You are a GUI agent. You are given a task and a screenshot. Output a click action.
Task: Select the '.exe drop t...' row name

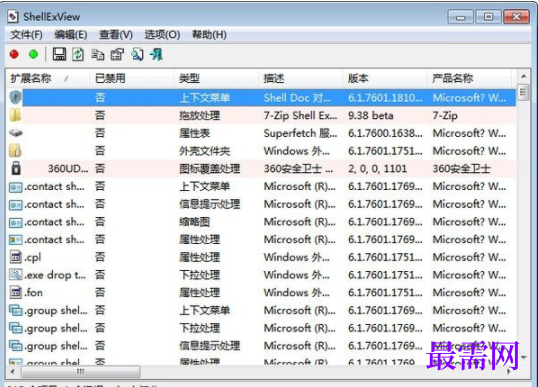[55, 275]
